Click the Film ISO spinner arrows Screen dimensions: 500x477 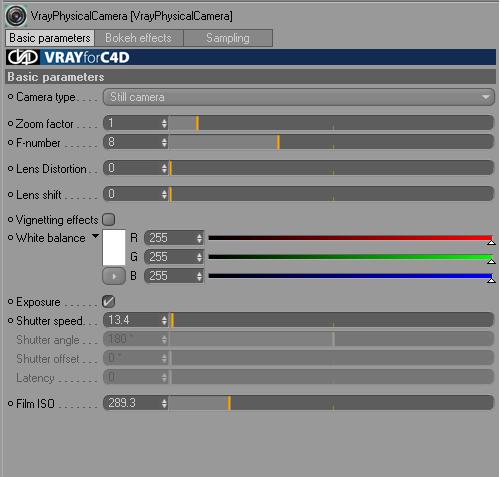click(x=164, y=403)
